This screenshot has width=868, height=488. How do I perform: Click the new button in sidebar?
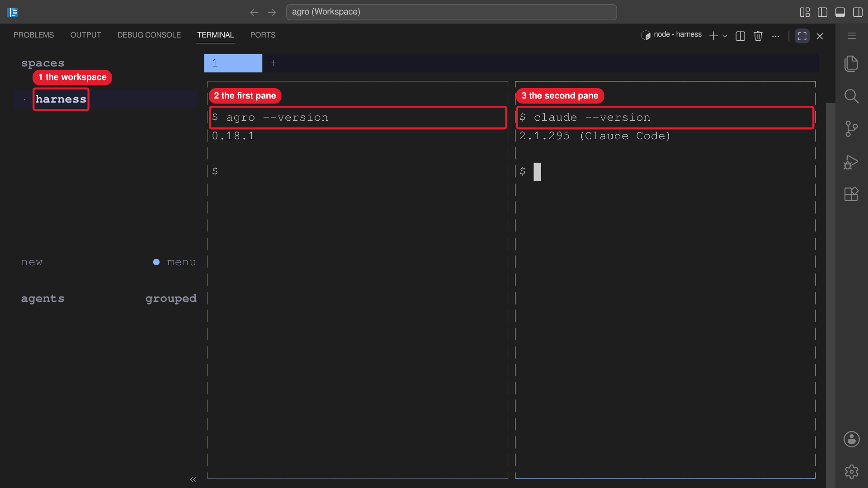pos(32,262)
